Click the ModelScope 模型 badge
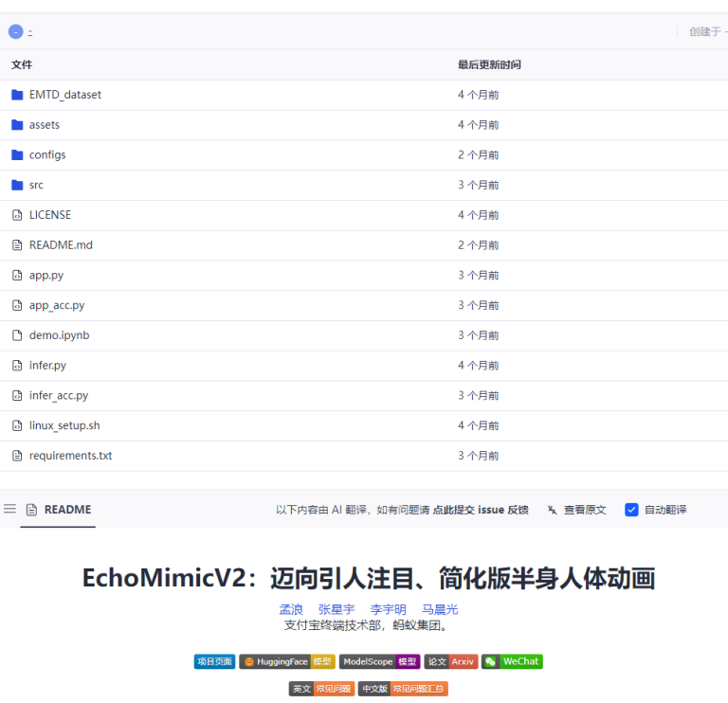This screenshot has width=728, height=703. tap(379, 661)
